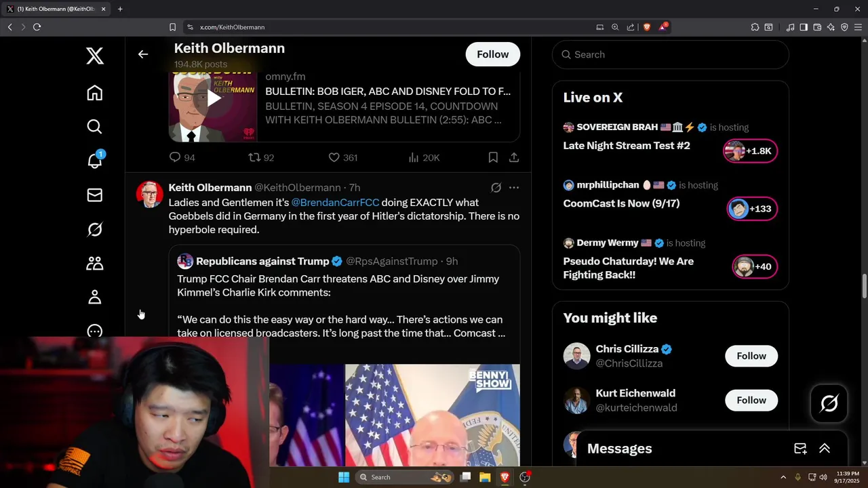The width and height of the screenshot is (868, 488).
Task: Select Keith Olbermann browser tab
Action: pyautogui.click(x=56, y=9)
